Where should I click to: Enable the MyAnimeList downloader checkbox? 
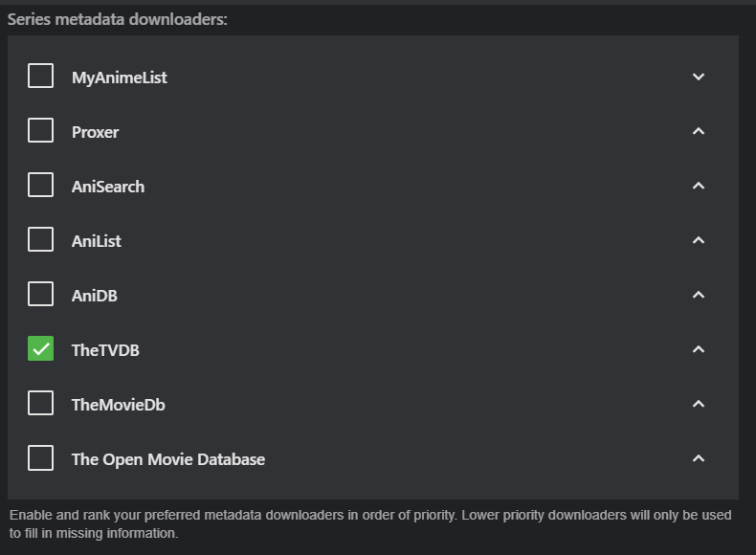pyautogui.click(x=40, y=76)
